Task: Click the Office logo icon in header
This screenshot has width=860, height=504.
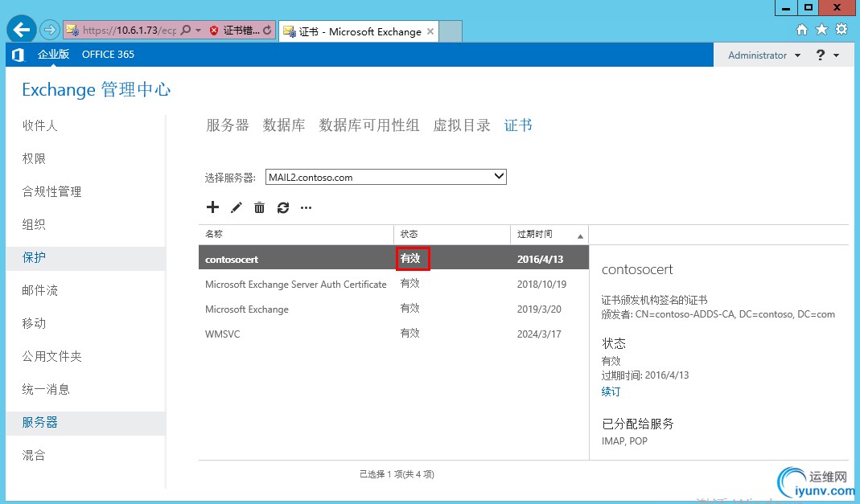Action: tap(18, 55)
